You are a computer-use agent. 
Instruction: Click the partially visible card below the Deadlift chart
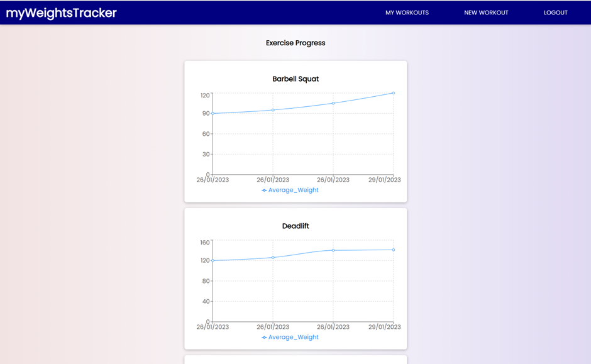tap(295, 361)
